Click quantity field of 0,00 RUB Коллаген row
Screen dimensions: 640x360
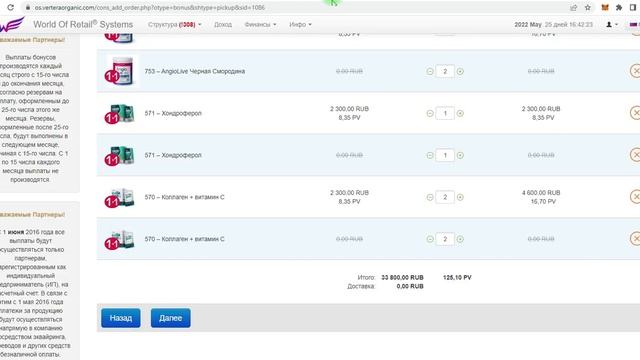(x=445, y=239)
